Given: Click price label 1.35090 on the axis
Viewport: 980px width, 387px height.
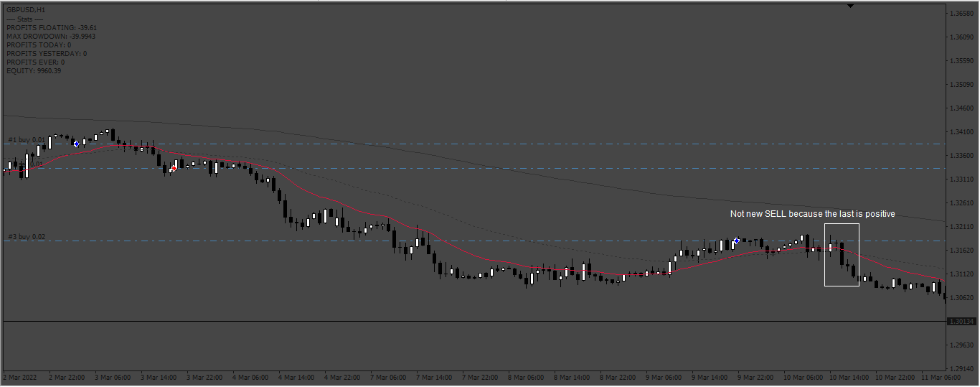Looking at the screenshot, I should pyautogui.click(x=961, y=85).
